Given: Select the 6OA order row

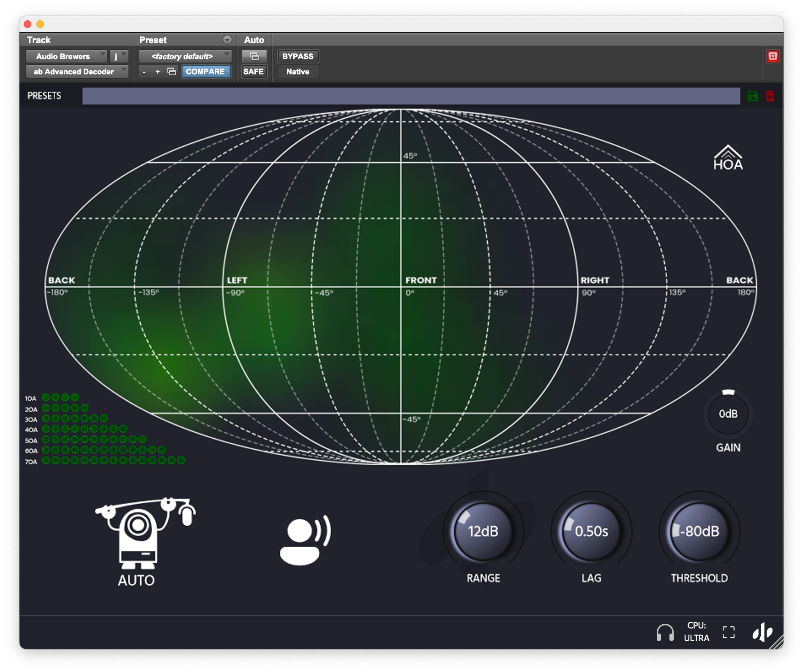Looking at the screenshot, I should 96,450.
